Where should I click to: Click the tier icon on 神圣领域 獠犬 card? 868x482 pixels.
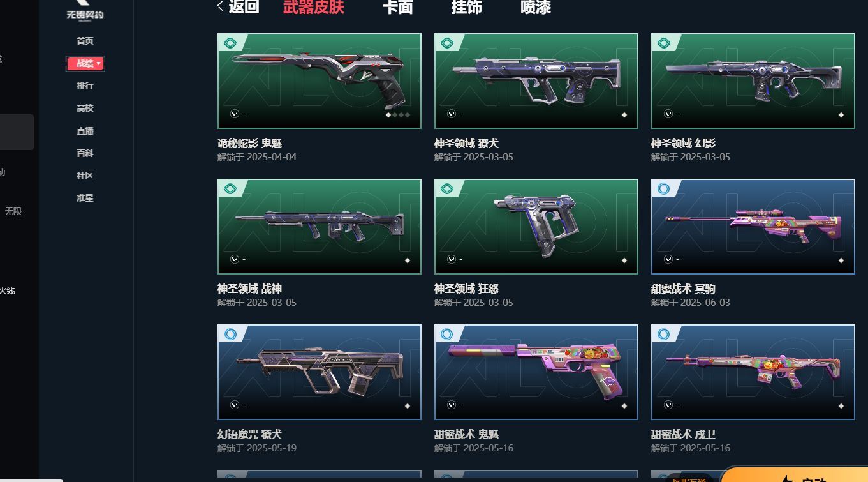pyautogui.click(x=448, y=43)
